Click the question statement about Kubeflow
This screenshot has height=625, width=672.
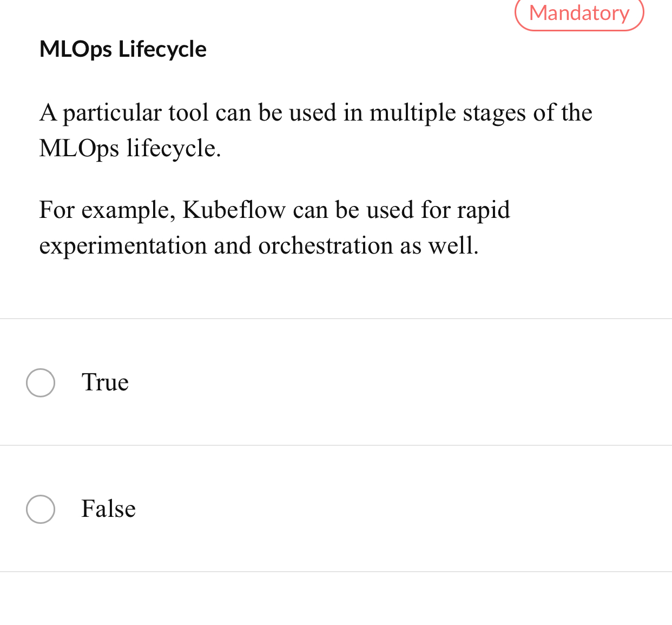275,228
